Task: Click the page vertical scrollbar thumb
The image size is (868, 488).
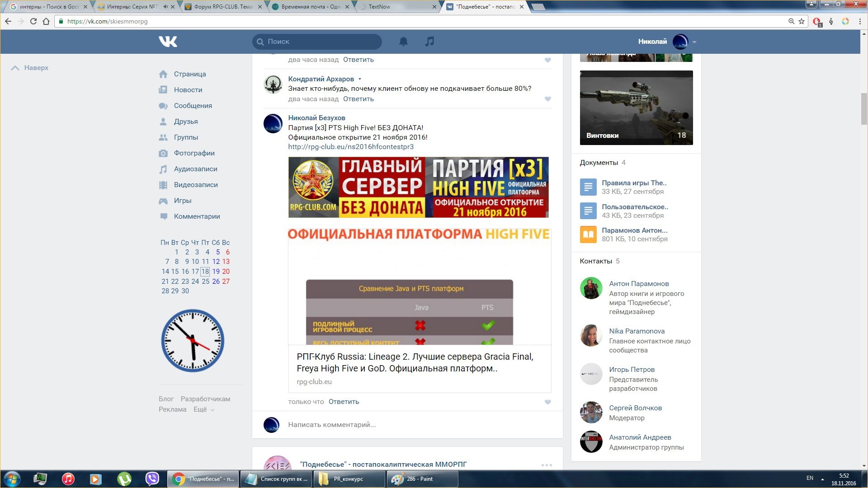Action: coord(864,108)
